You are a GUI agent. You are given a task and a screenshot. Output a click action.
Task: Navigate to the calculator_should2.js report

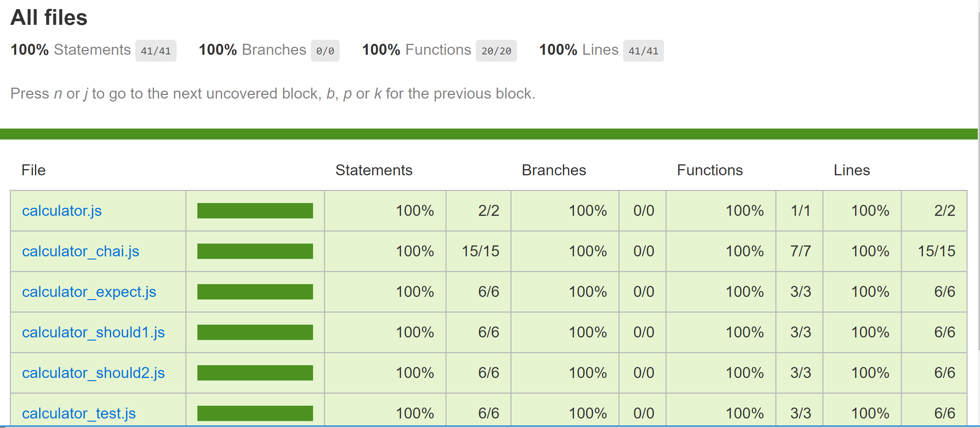click(x=93, y=373)
